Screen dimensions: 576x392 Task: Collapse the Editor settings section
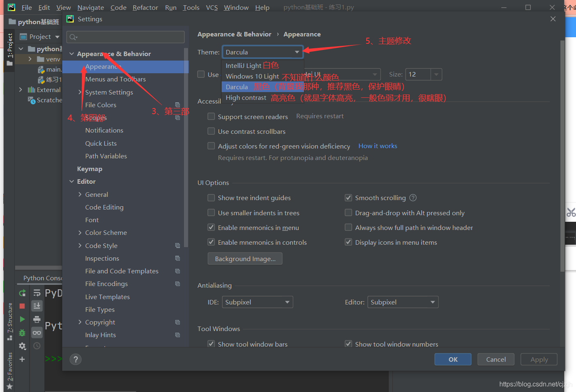(x=72, y=181)
